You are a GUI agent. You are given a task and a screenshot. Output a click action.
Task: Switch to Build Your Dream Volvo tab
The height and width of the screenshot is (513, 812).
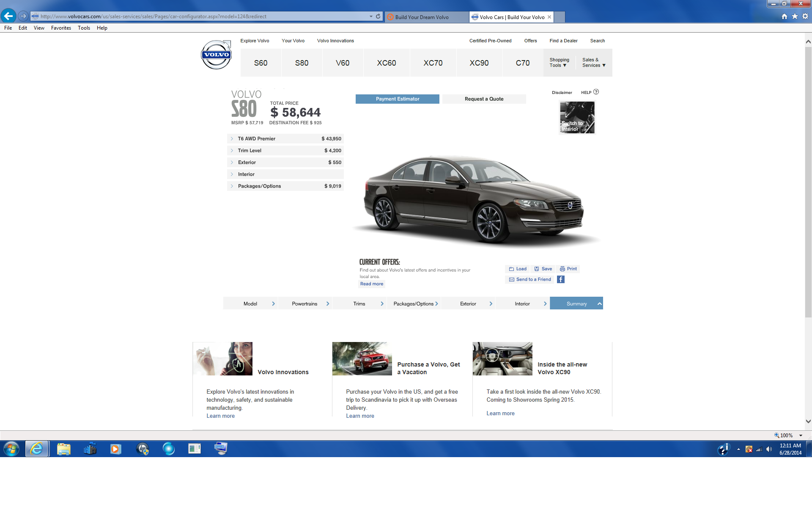coord(426,17)
